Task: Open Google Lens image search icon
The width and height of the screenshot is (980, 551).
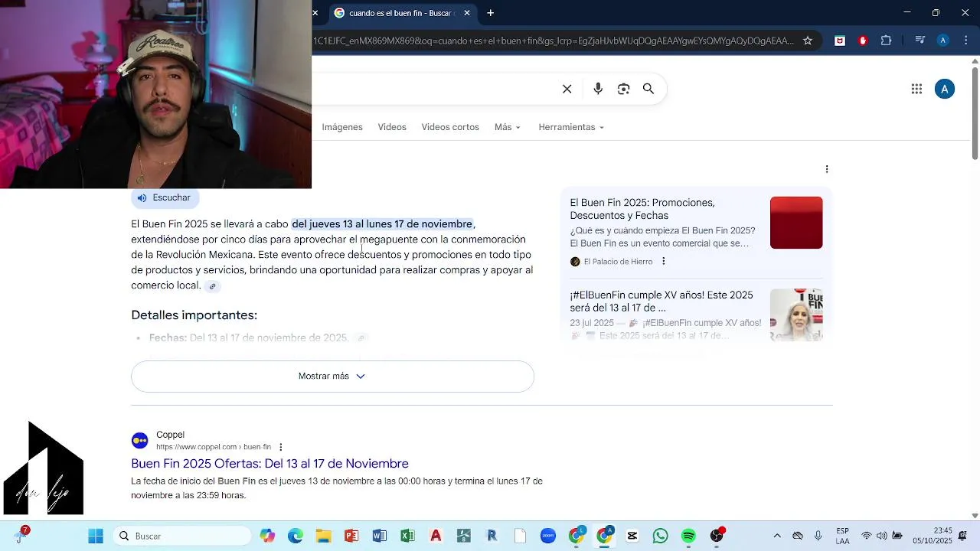Action: (x=623, y=89)
